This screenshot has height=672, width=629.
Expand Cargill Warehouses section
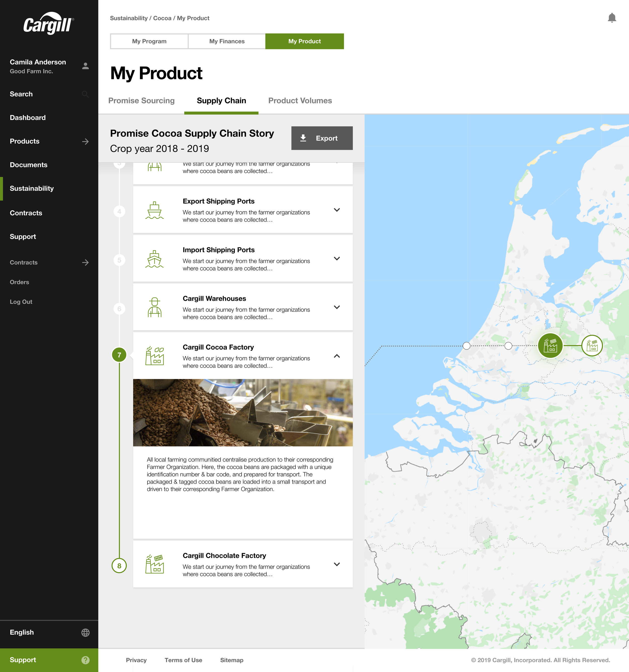tap(337, 307)
